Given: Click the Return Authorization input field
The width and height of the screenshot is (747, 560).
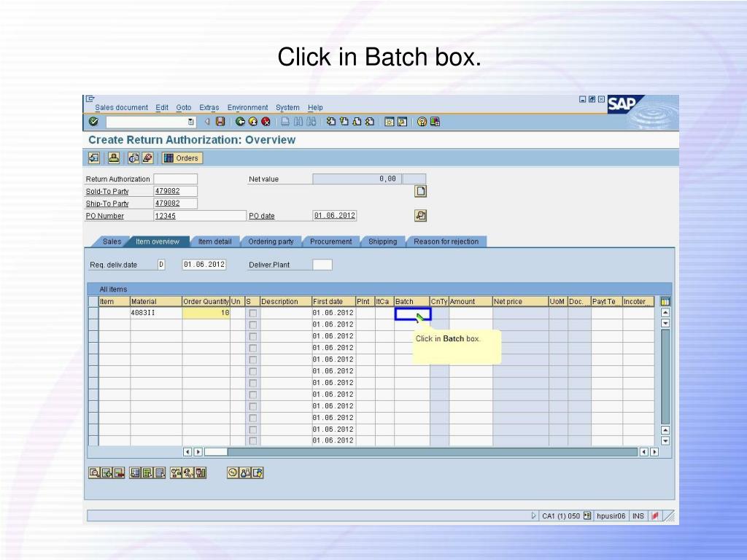Looking at the screenshot, I should click(x=175, y=179).
